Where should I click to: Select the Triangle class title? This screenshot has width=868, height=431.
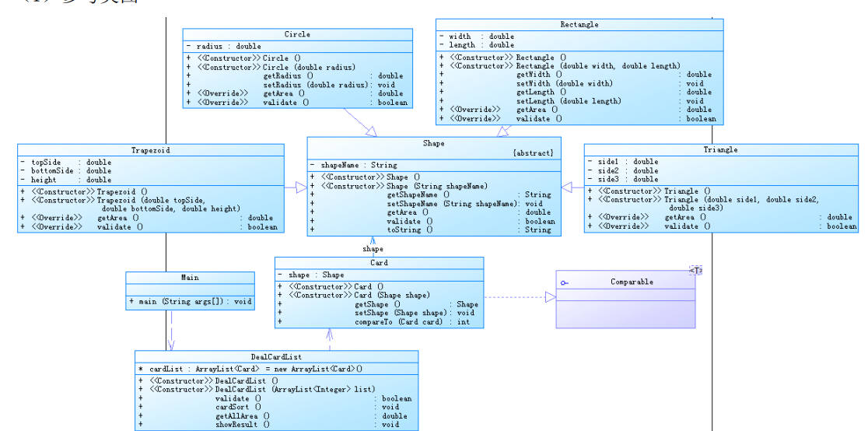click(x=720, y=149)
